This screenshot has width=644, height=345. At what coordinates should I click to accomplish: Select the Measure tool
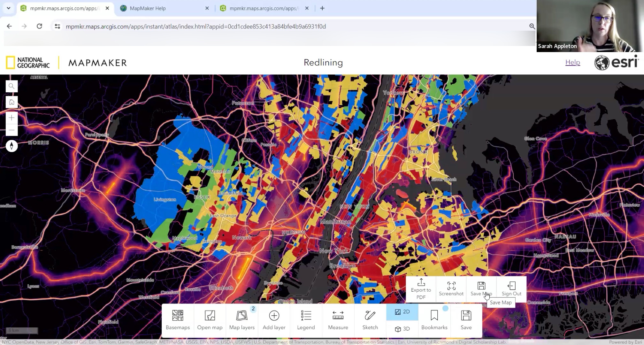338,319
